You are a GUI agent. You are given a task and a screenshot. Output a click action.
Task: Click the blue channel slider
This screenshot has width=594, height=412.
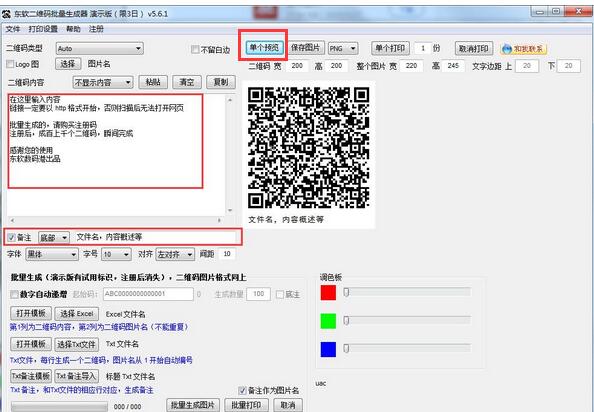pos(407,348)
